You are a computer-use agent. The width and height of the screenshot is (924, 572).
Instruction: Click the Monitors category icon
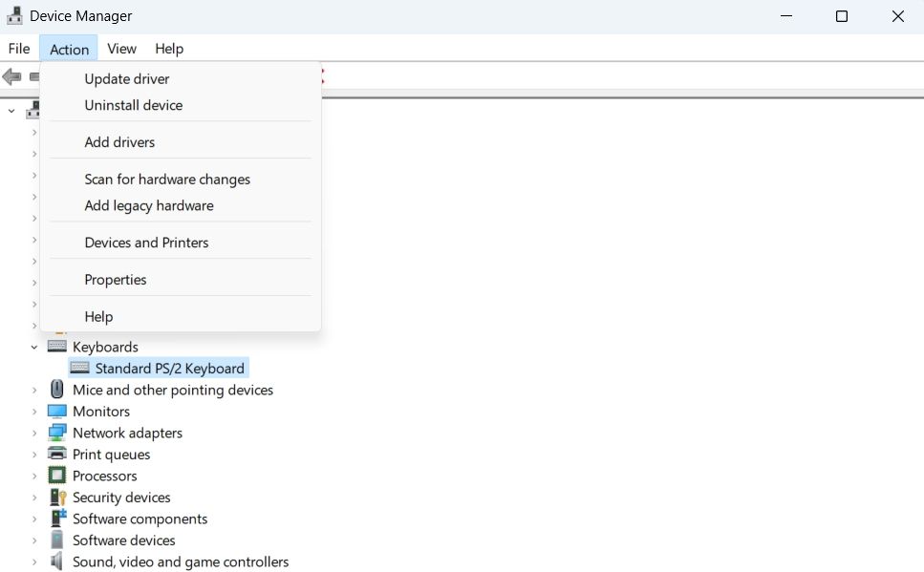[57, 412]
